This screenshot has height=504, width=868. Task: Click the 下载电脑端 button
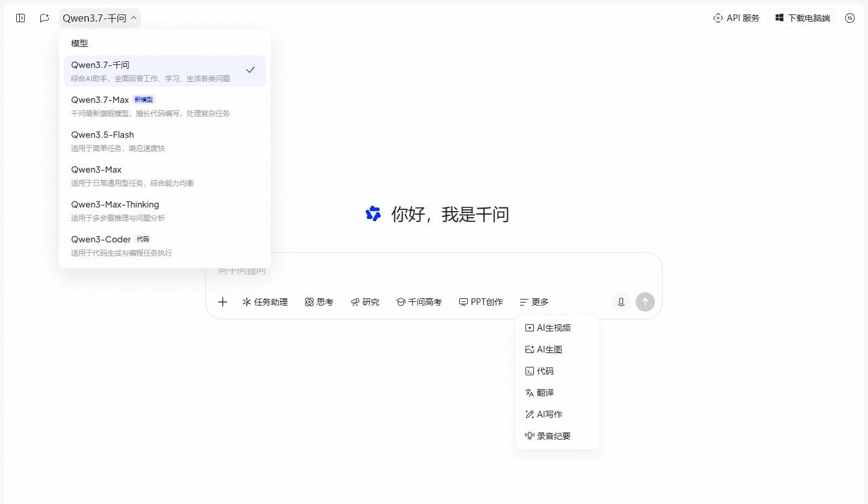pos(802,18)
